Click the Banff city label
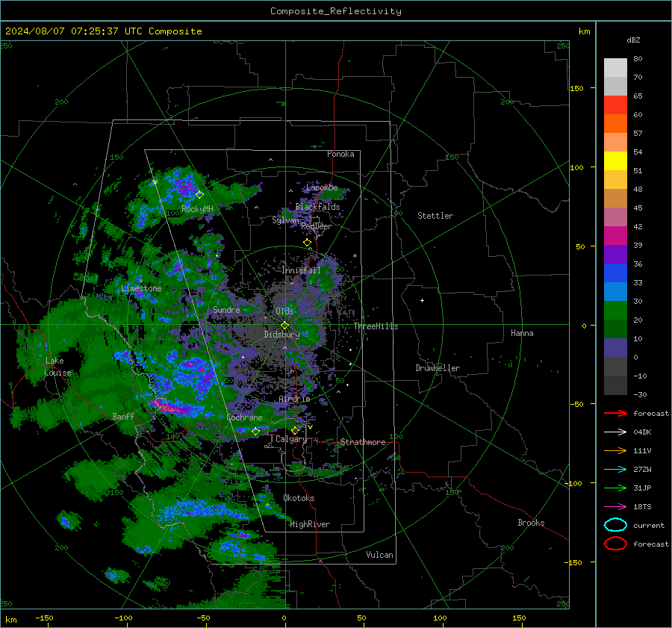The image size is (672, 628). click(x=123, y=416)
